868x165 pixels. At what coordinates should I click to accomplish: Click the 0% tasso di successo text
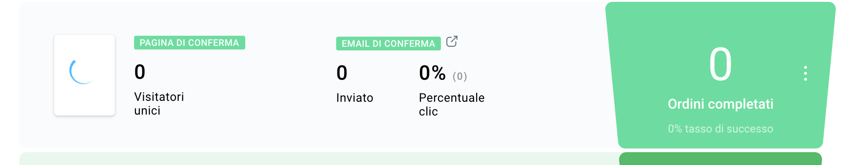click(720, 129)
